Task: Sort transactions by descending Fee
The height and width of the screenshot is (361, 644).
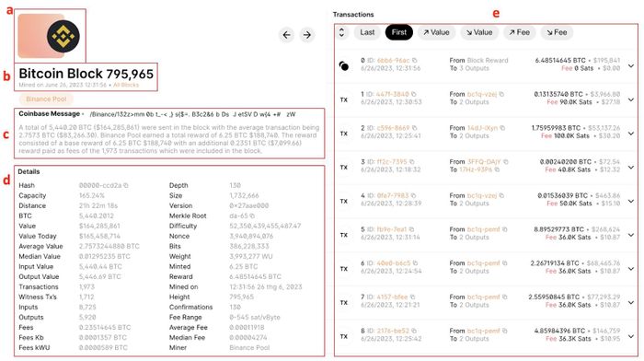Action: (x=557, y=32)
